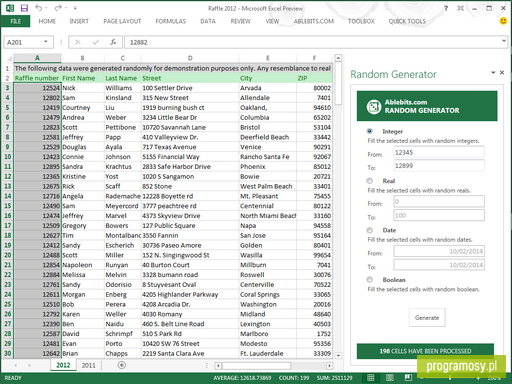This screenshot has width=512, height=384.
Task: Click the Redo arrow icon
Action: 58,8
